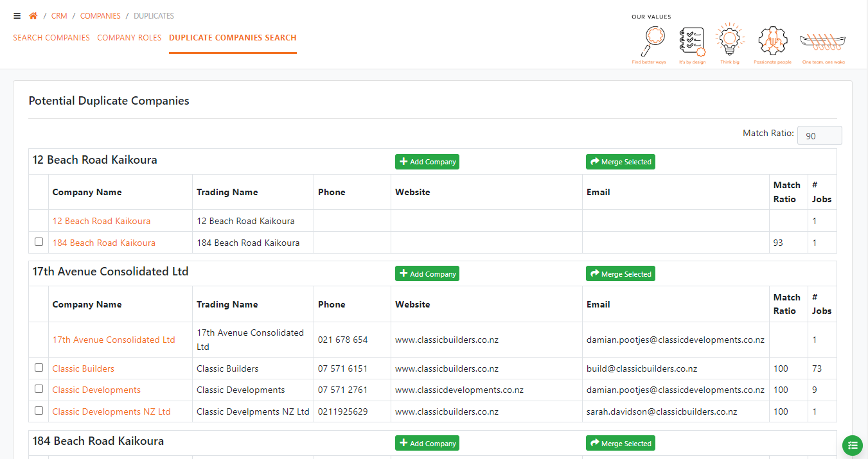868x459 pixels.
Task: Click Add Company in 184 Beach Road group
Action: [427, 444]
